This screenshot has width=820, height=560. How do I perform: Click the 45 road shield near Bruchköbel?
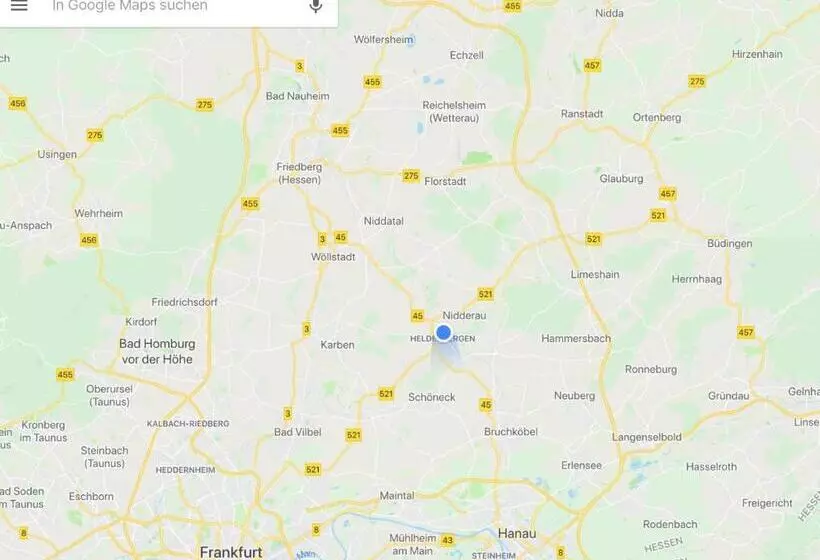point(485,404)
